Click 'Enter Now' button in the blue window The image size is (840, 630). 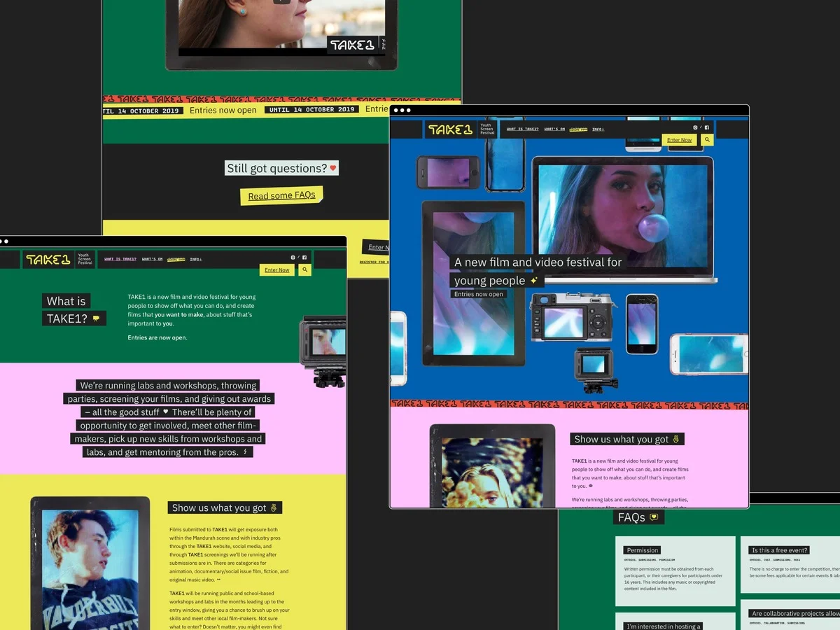679,140
